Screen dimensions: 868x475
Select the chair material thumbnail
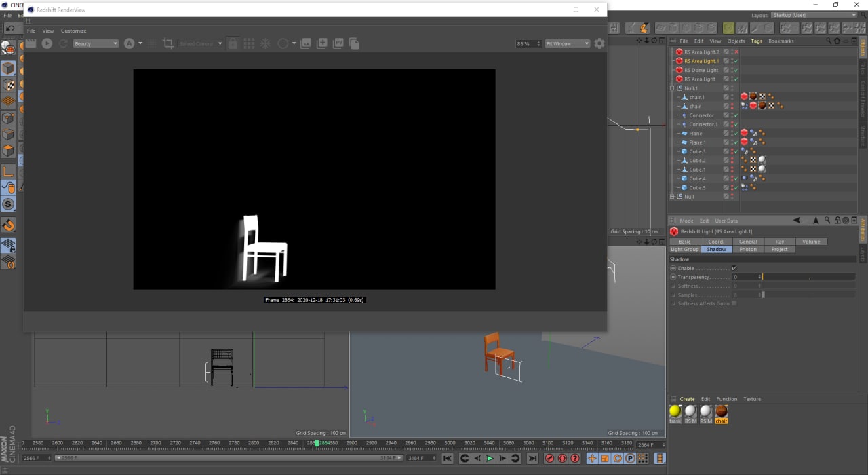(x=722, y=411)
